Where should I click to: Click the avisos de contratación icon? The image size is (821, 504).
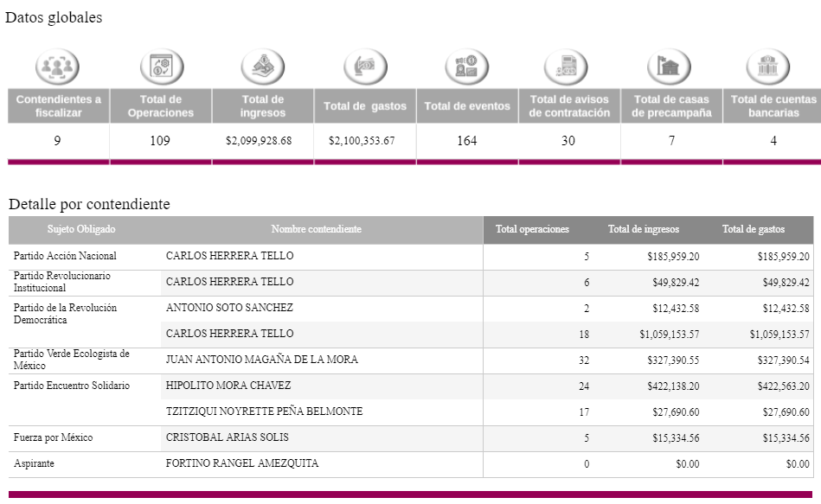pos(568,67)
